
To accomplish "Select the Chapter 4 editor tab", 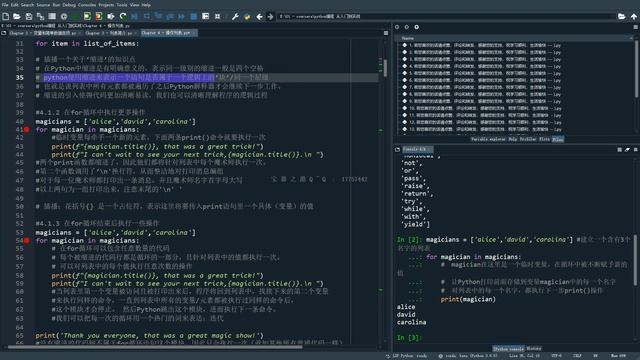I will tap(168, 33).
